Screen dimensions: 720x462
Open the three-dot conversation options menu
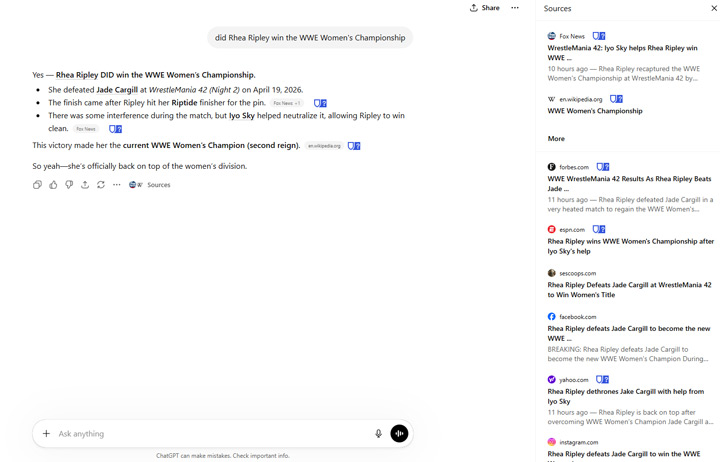pos(515,8)
